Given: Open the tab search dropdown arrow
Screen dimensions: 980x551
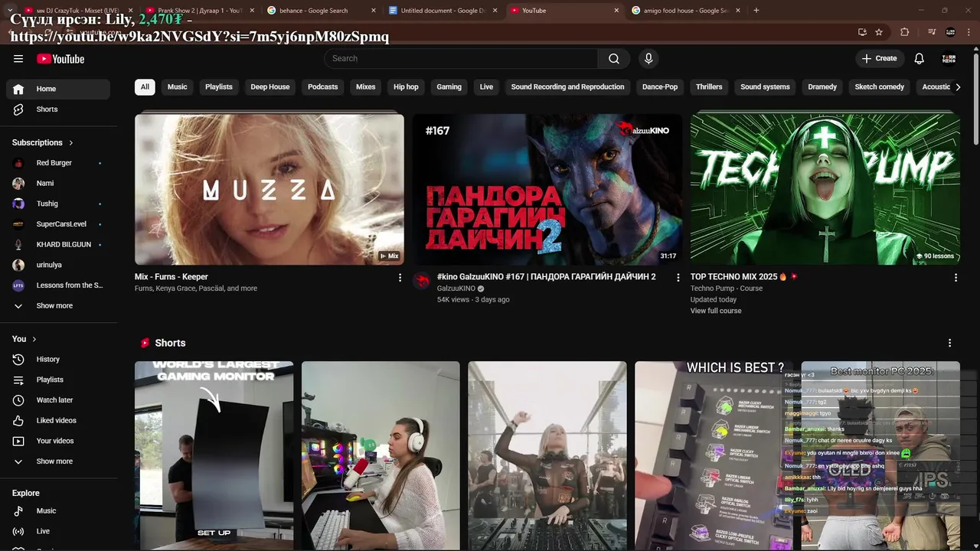Looking at the screenshot, I should pos(10,10).
